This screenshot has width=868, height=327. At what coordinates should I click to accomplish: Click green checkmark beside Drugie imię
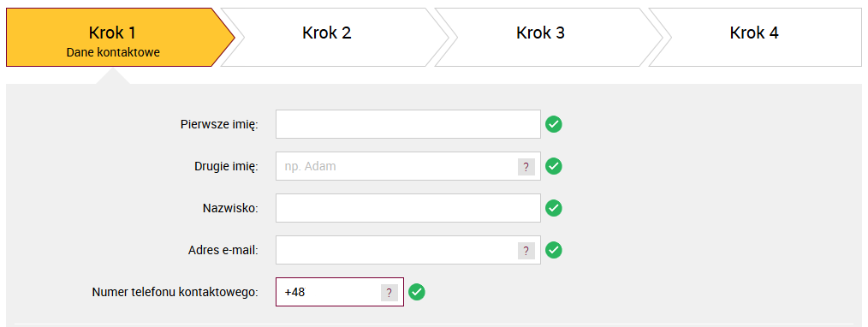tap(554, 167)
